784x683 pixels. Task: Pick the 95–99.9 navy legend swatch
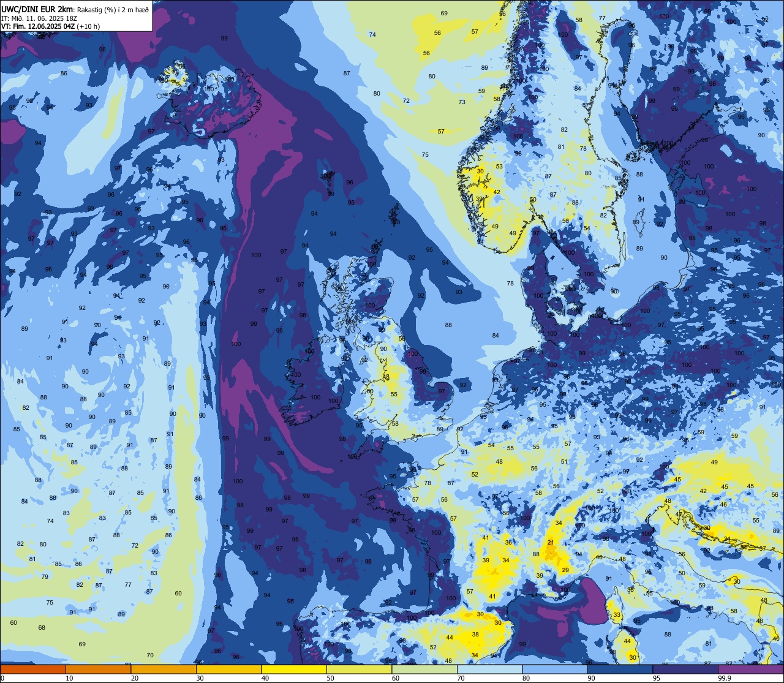(685, 669)
